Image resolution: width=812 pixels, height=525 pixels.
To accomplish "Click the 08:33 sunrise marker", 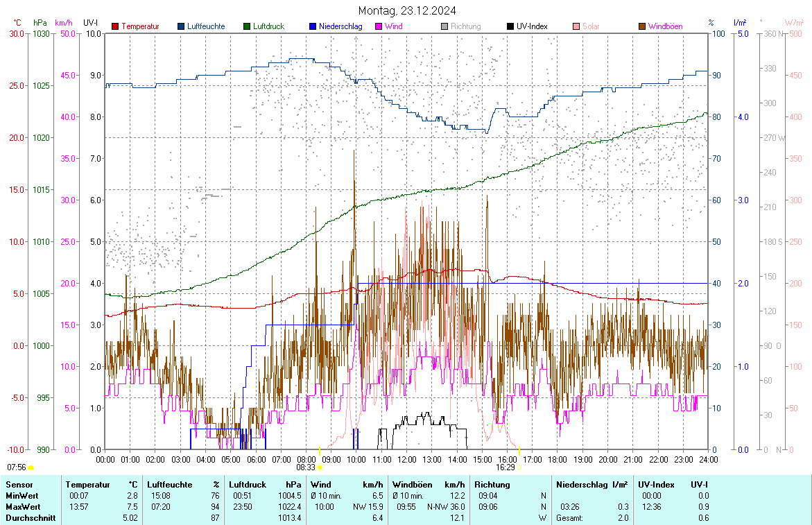I will [319, 467].
